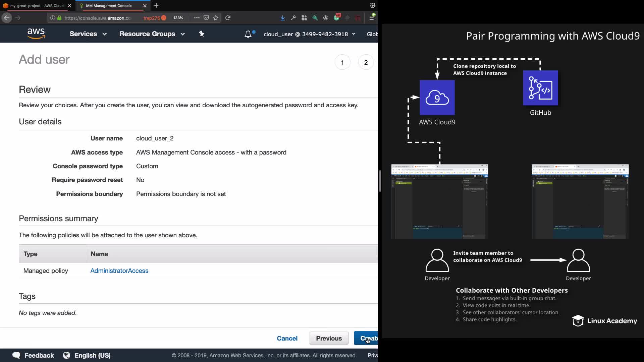The height and width of the screenshot is (362, 644).
Task: Click the pin shortcuts icon in AWS navbar
Action: click(201, 34)
